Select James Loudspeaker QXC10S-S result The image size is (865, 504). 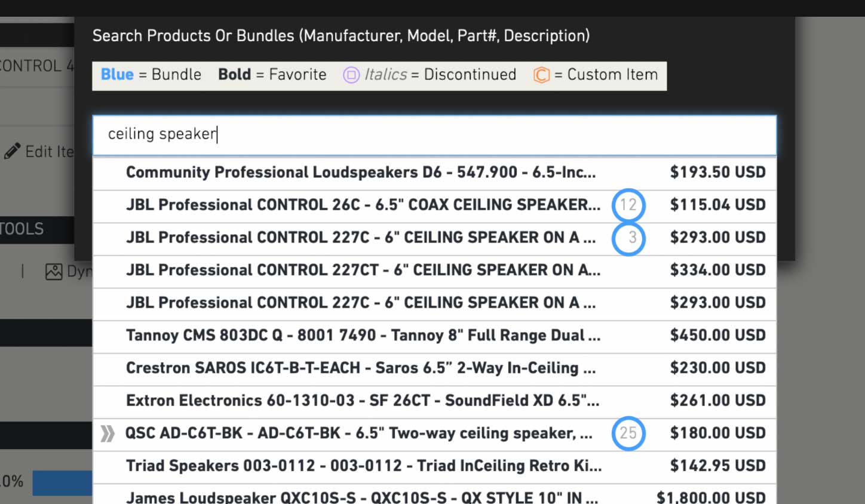[434, 494]
